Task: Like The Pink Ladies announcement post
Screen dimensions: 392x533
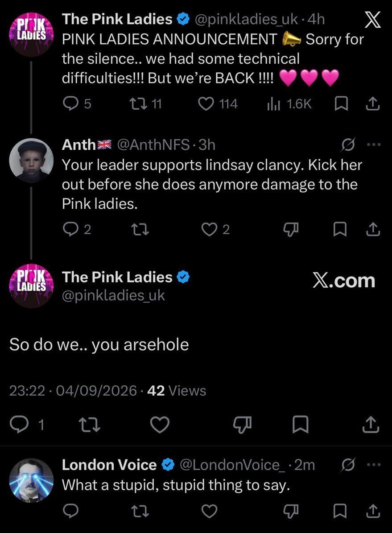Action: (218, 103)
